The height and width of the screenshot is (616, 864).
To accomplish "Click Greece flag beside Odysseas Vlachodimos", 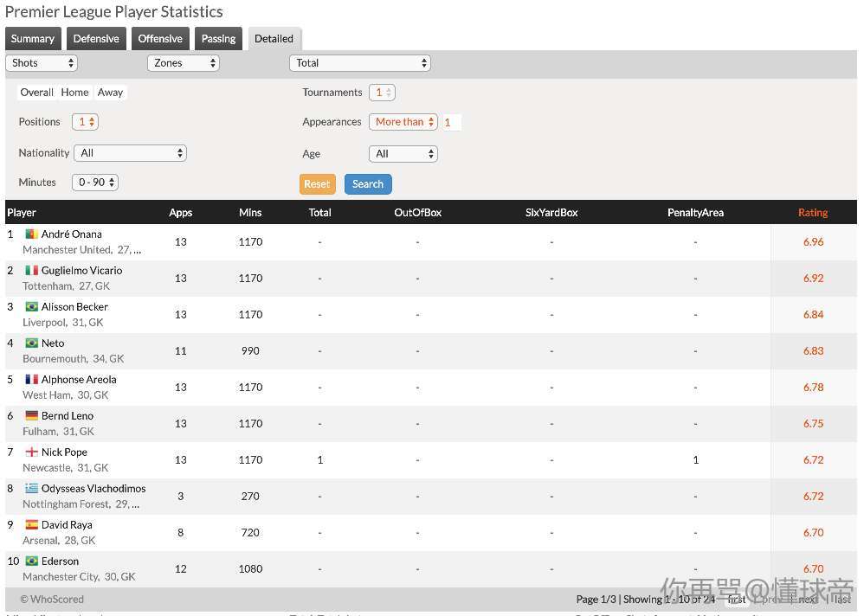I will (32, 488).
